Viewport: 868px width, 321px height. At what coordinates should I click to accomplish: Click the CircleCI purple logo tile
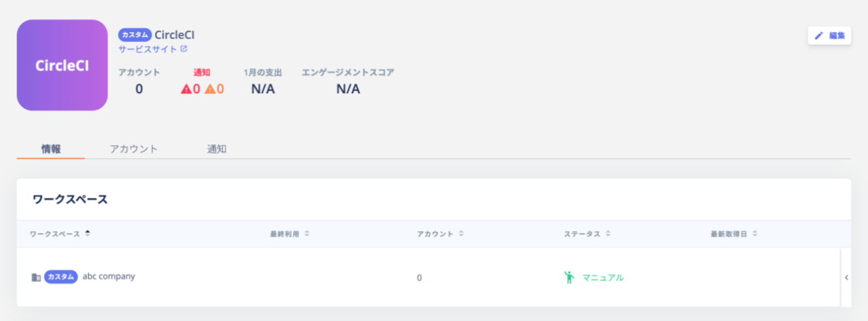pos(62,65)
